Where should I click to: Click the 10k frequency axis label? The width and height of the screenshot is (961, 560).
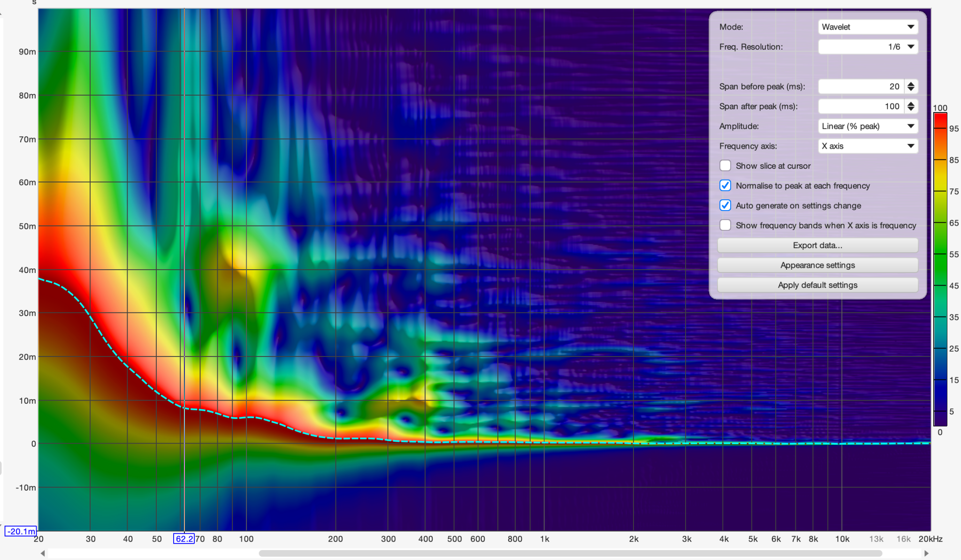click(842, 539)
